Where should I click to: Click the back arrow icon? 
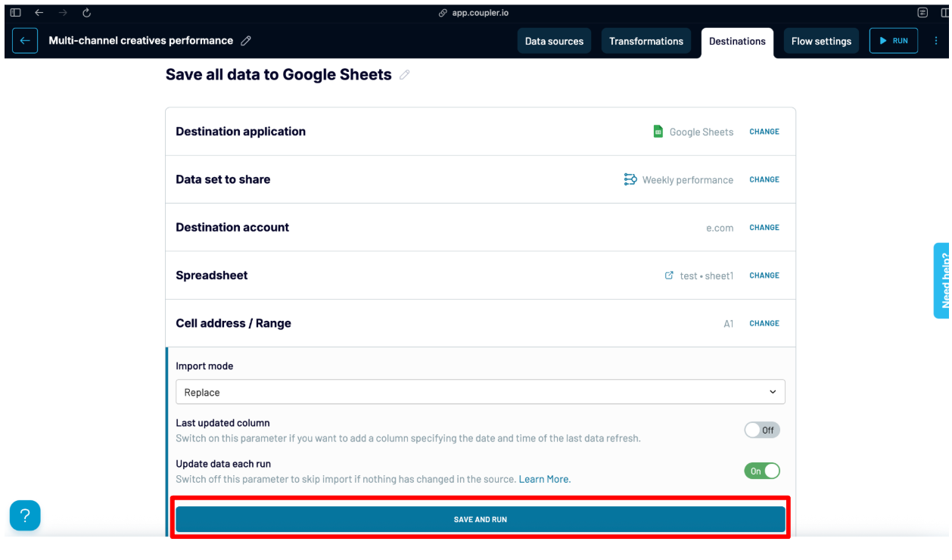point(26,41)
